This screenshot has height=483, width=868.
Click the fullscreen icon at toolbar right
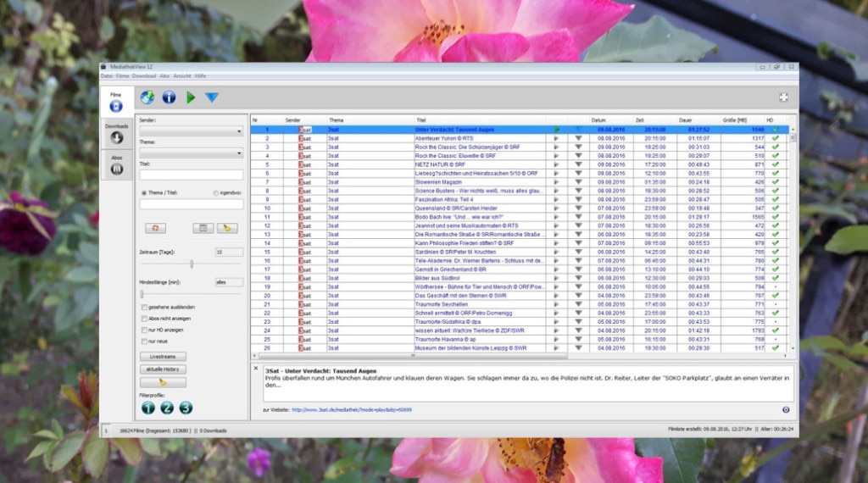pyautogui.click(x=783, y=97)
